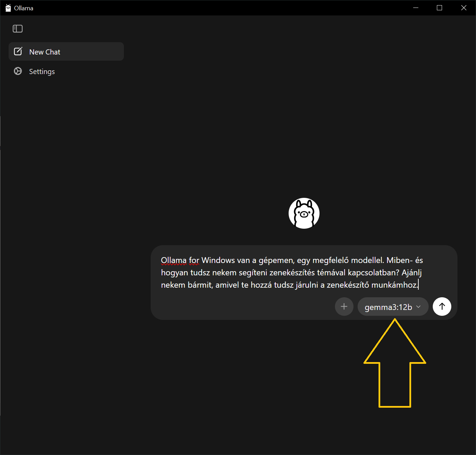Screen dimensions: 476x455
Task: Close the Ollama window
Action: 464,8
